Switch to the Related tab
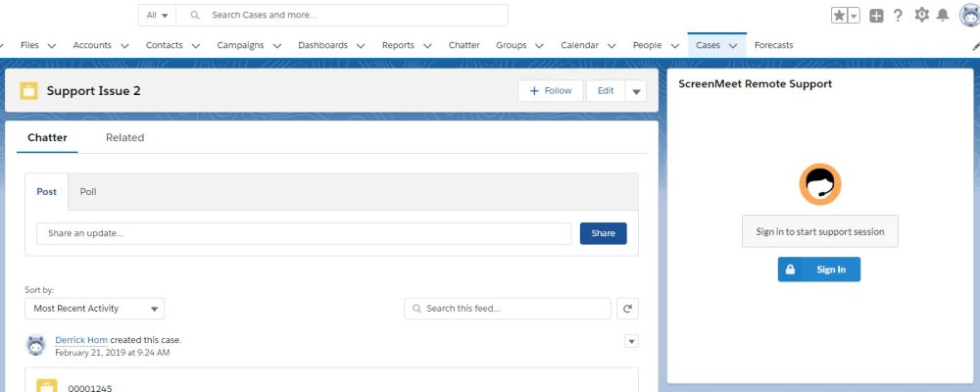 tap(125, 137)
